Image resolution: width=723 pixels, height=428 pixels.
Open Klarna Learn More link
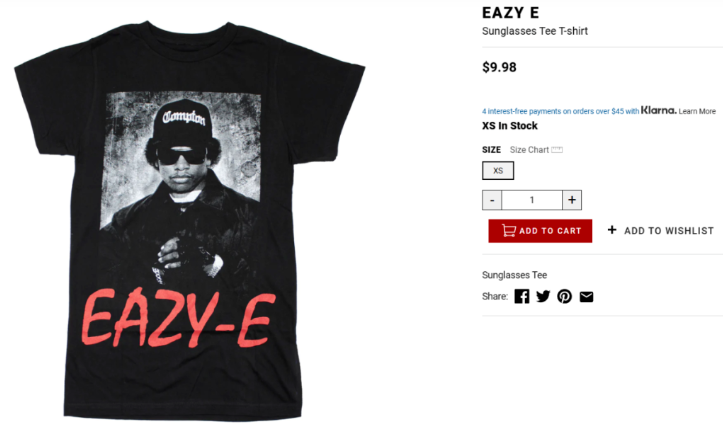point(697,111)
